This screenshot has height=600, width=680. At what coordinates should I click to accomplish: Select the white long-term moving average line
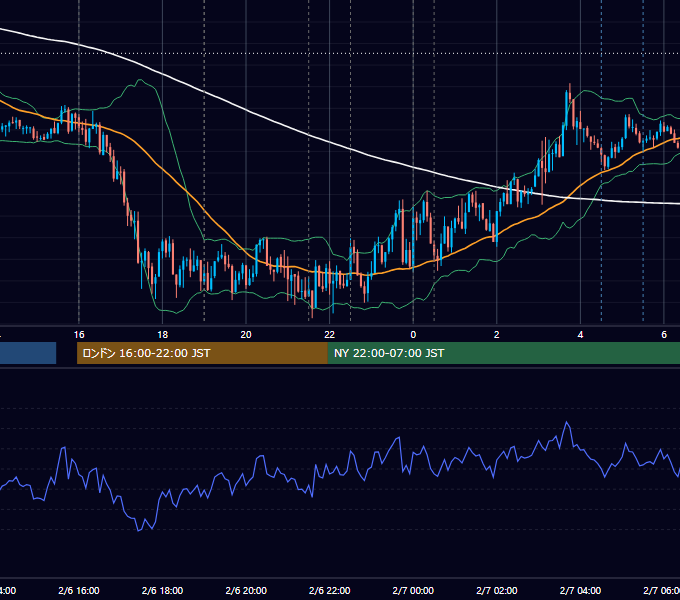(330, 143)
